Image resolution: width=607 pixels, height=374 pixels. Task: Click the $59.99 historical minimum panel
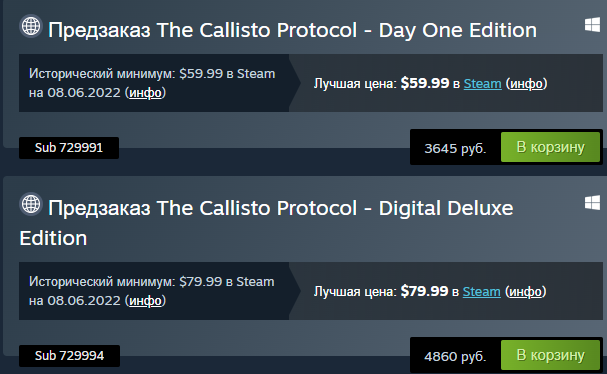click(x=157, y=83)
